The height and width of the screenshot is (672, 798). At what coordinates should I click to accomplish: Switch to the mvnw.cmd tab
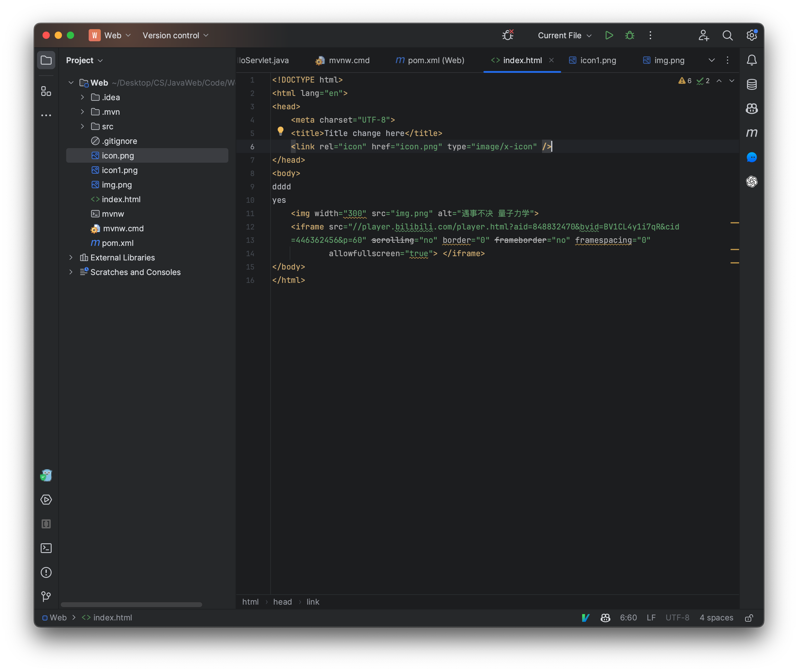click(x=342, y=60)
